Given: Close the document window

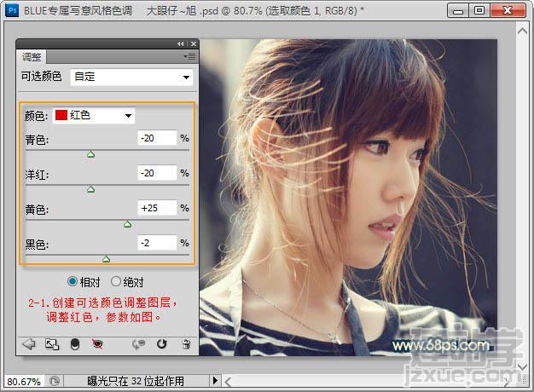Looking at the screenshot, I should (508, 10).
